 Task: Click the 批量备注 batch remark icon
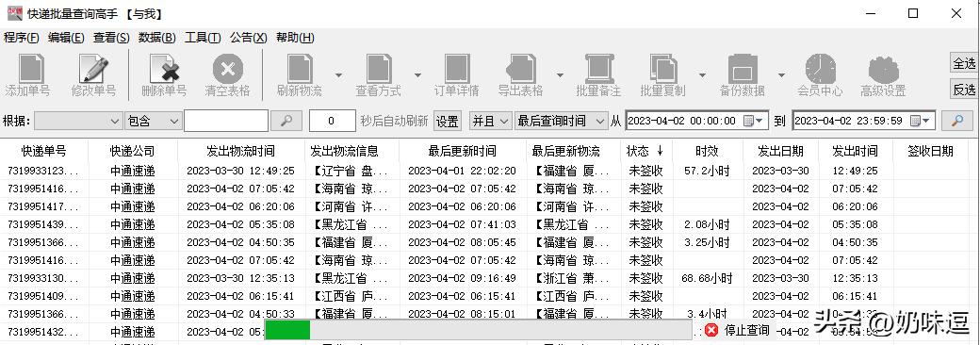598,68
